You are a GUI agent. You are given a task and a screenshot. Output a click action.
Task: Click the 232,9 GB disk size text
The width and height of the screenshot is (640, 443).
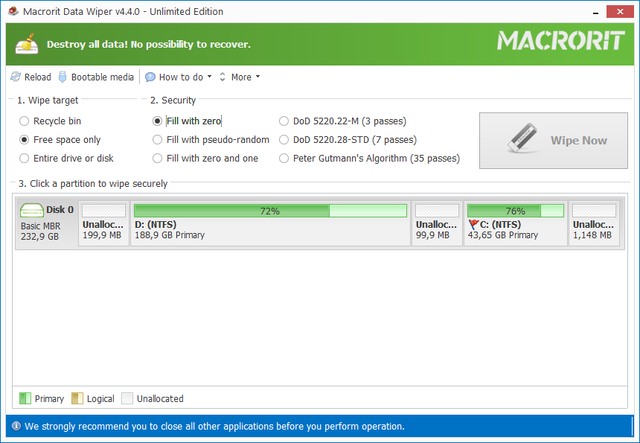point(40,236)
